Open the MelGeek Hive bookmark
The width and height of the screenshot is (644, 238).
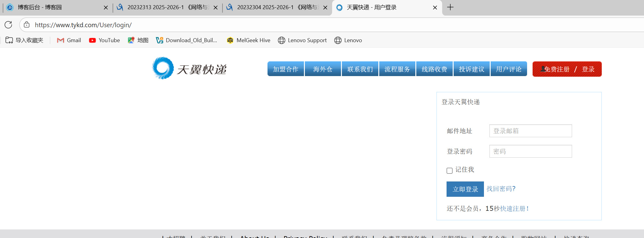pyautogui.click(x=249, y=40)
